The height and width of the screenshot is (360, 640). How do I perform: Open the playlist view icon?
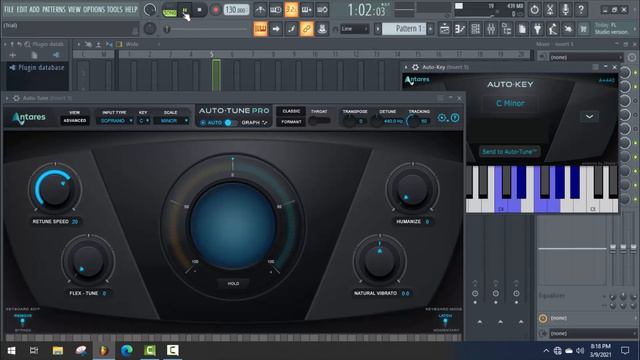click(x=444, y=29)
